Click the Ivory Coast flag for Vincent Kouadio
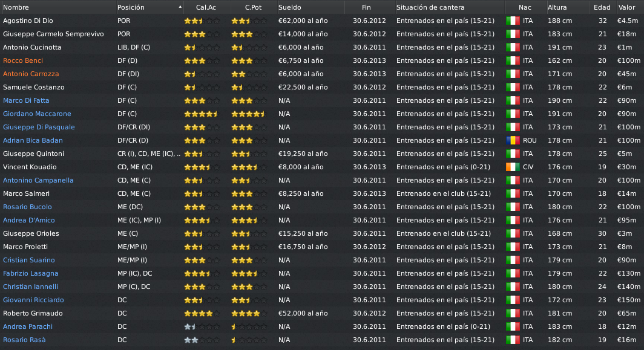The image size is (644, 350). [x=513, y=167]
